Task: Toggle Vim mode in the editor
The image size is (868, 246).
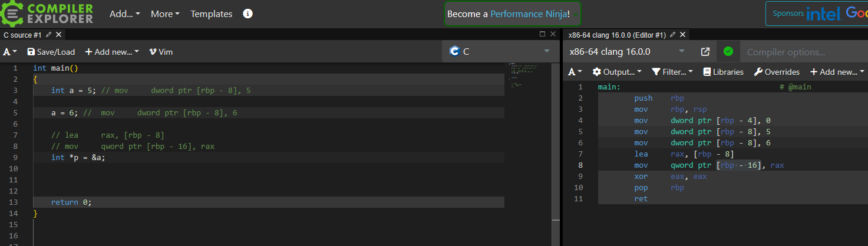Action: [x=160, y=52]
